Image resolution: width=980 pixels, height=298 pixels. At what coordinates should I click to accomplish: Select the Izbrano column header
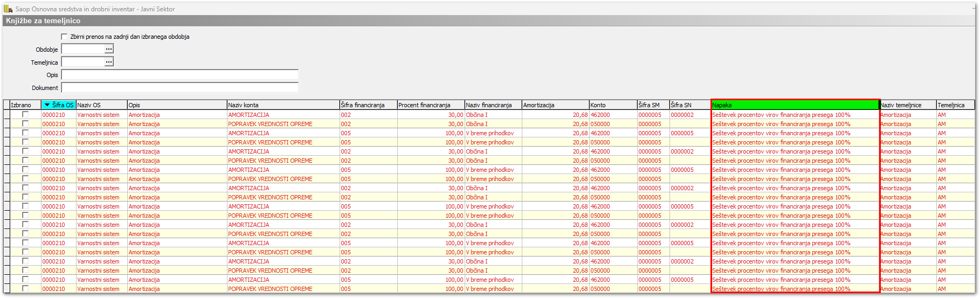pos(25,105)
